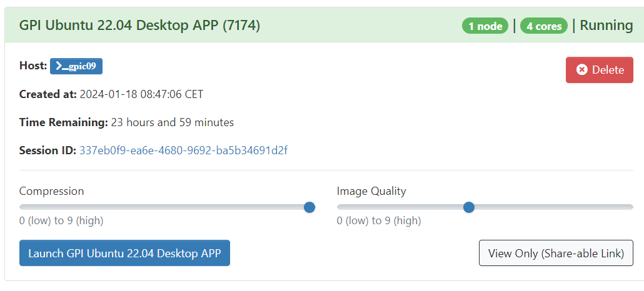Click the far left of the Compression track

click(22, 207)
